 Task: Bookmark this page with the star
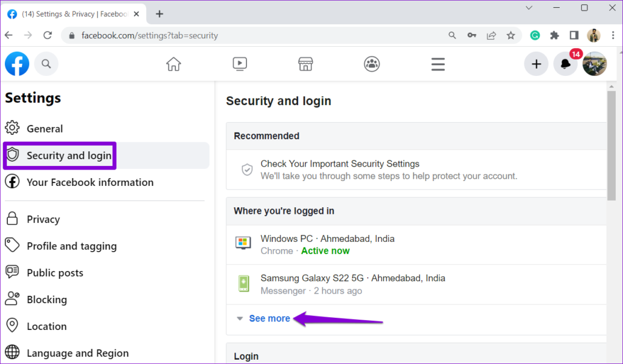[511, 35]
